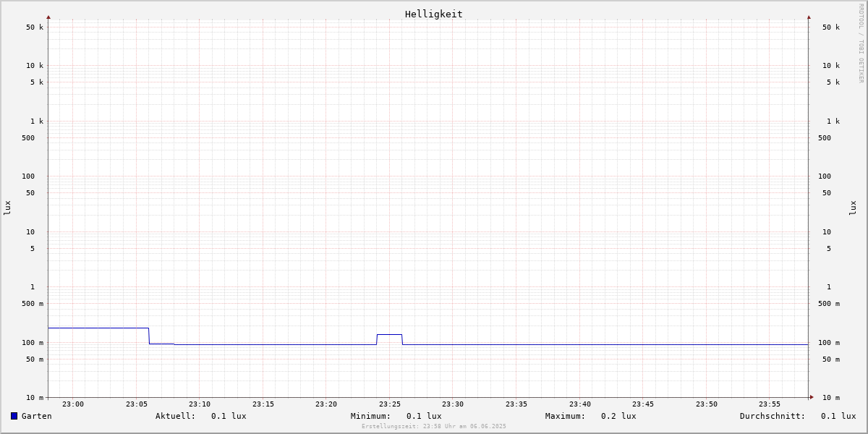Click the left-axis 50 k label
868x434 pixels.
pos(35,27)
